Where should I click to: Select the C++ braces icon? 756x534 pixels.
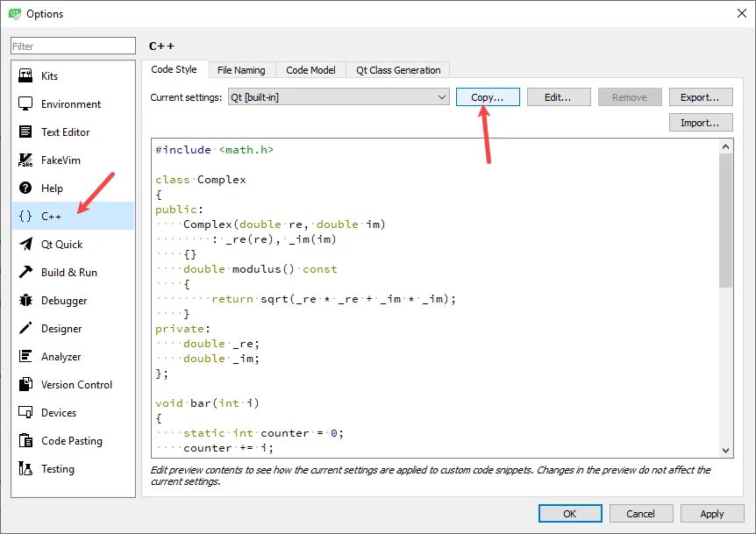25,216
